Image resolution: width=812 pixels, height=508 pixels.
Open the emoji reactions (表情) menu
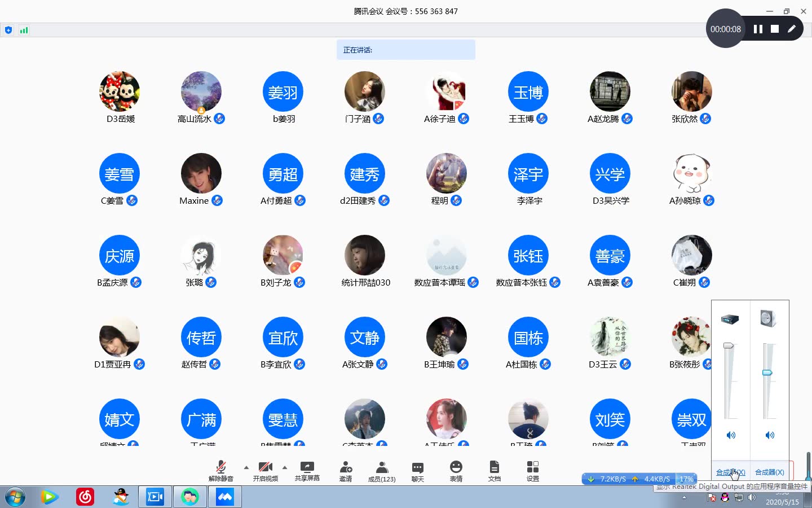pos(456,471)
